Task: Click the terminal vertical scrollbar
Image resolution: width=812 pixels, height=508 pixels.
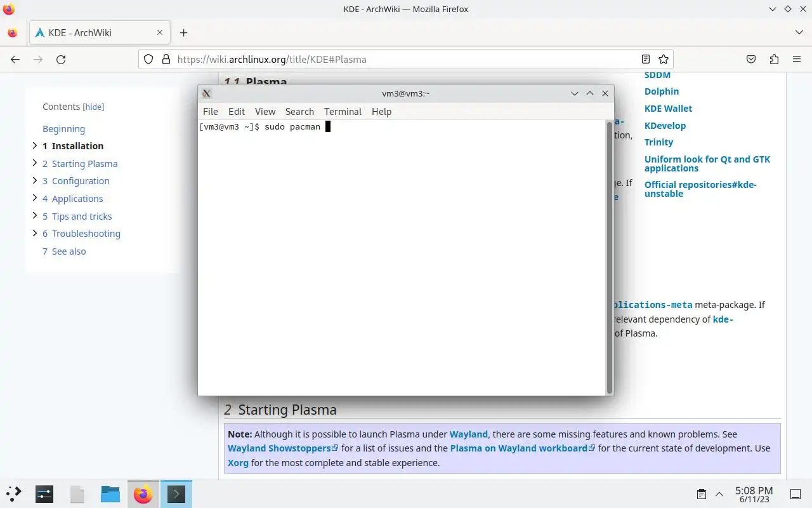Action: [x=610, y=257]
